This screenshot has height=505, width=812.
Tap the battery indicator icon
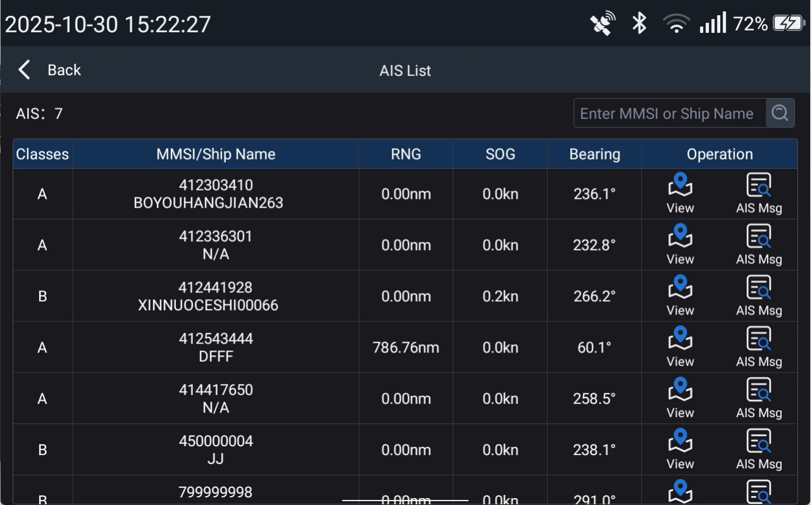[x=789, y=24]
